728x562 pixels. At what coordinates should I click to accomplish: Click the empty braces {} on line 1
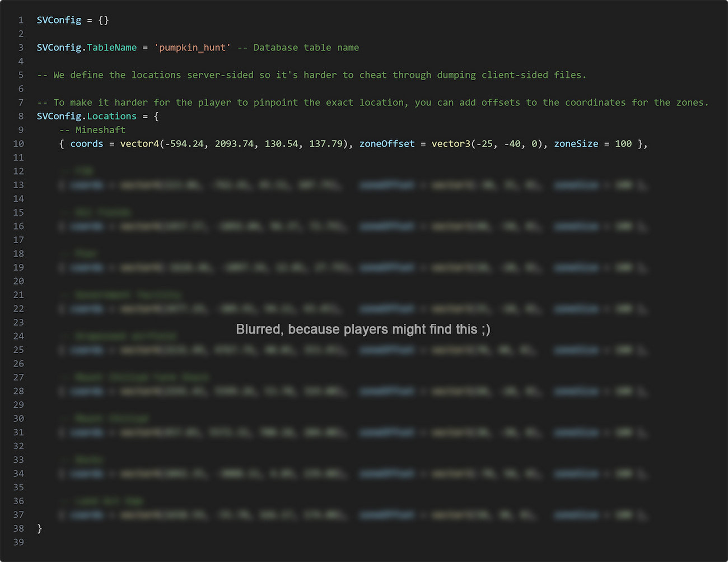click(x=104, y=20)
